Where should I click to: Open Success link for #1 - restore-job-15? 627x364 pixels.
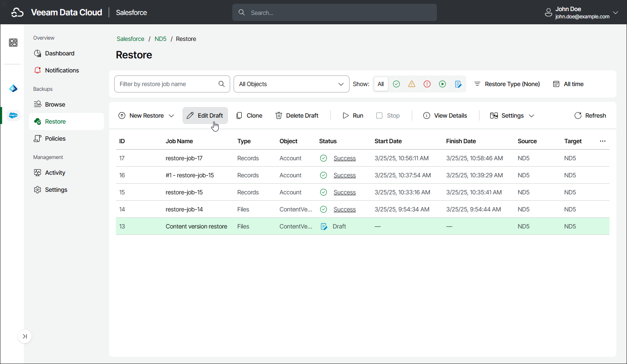pyautogui.click(x=344, y=175)
